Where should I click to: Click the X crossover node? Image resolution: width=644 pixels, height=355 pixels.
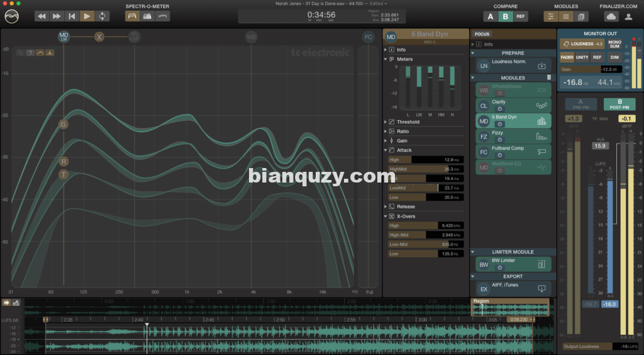pos(99,37)
